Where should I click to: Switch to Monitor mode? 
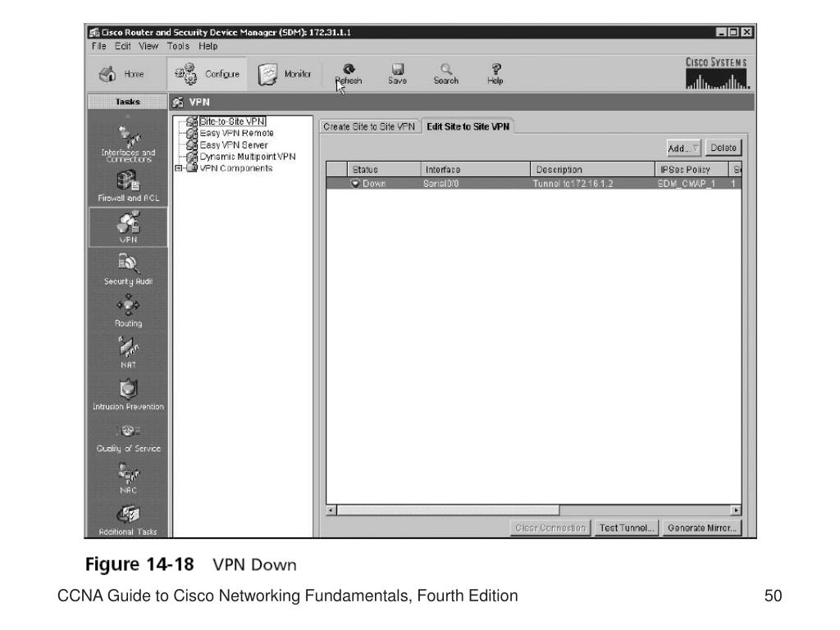click(x=284, y=74)
